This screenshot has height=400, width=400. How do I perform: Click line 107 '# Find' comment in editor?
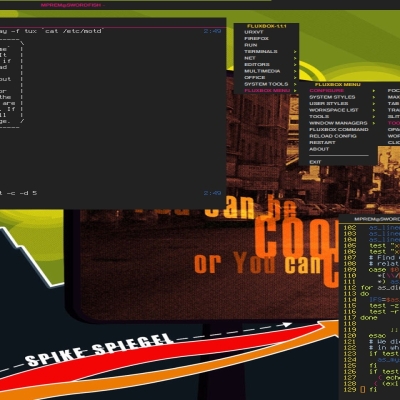pyautogui.click(x=383, y=258)
